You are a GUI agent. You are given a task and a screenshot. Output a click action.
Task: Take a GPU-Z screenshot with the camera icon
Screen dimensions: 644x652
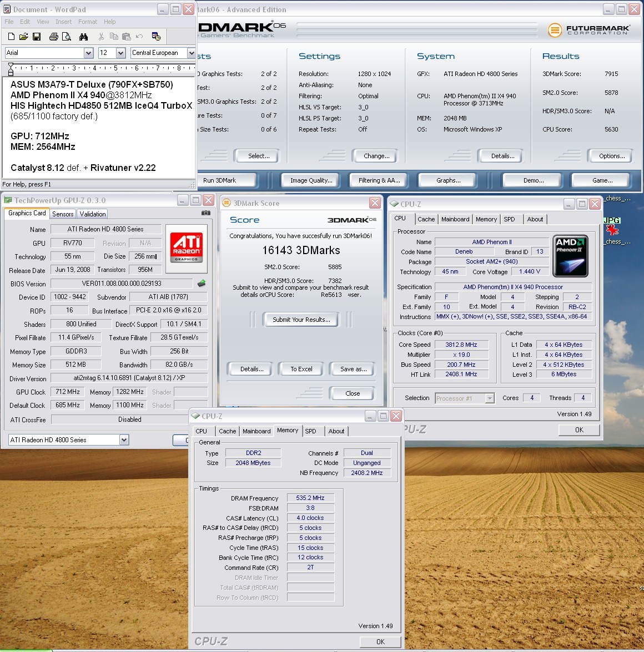tap(205, 213)
